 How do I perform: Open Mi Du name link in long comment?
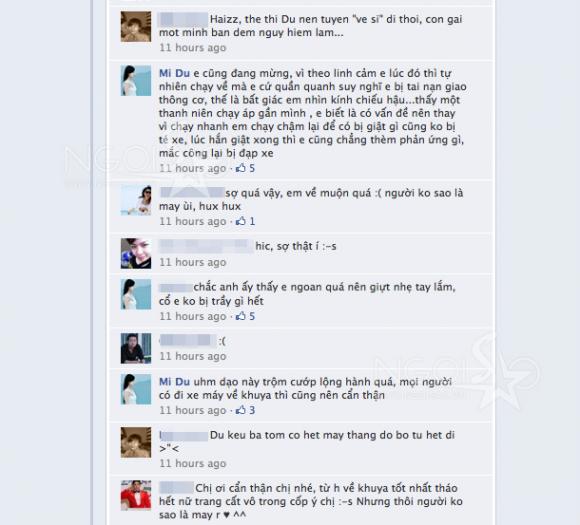tap(174, 73)
